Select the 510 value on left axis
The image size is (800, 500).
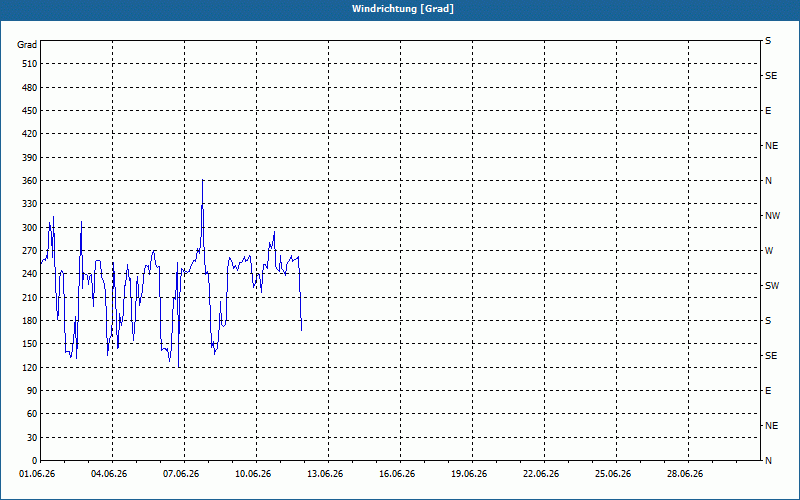(30, 64)
